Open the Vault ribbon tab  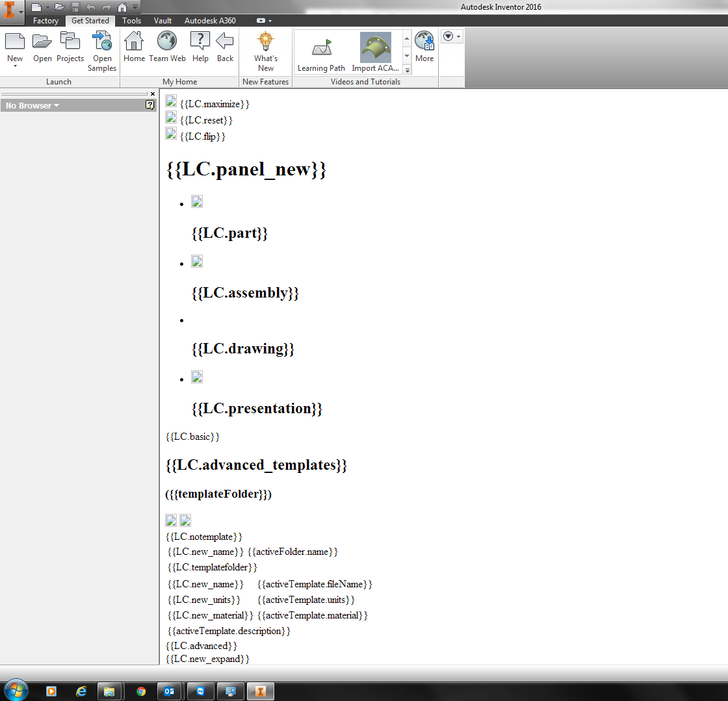coord(162,20)
